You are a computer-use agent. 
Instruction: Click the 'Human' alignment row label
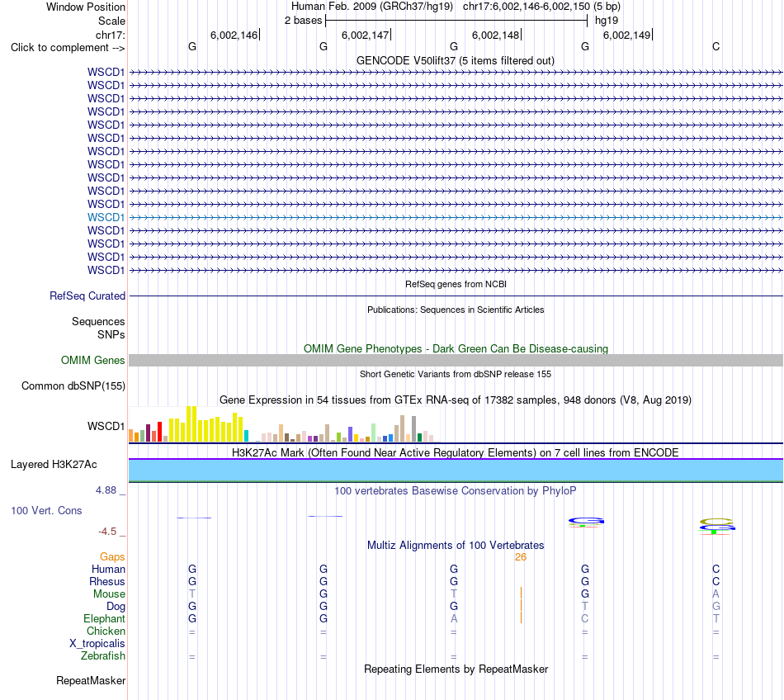[x=108, y=569]
